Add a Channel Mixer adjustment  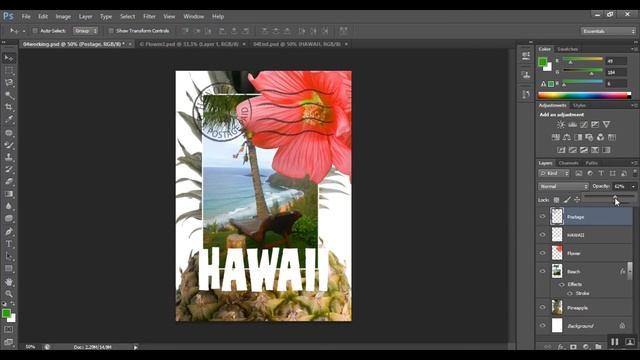point(600,137)
